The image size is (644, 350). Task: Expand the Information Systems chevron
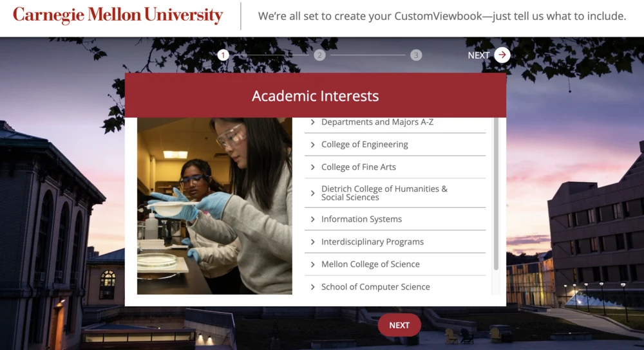[312, 219]
